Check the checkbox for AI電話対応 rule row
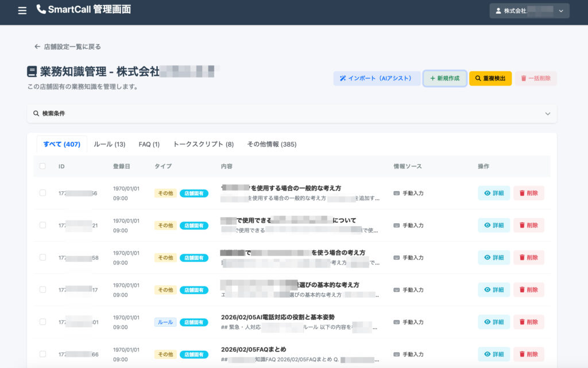The width and height of the screenshot is (588, 368). (42, 322)
